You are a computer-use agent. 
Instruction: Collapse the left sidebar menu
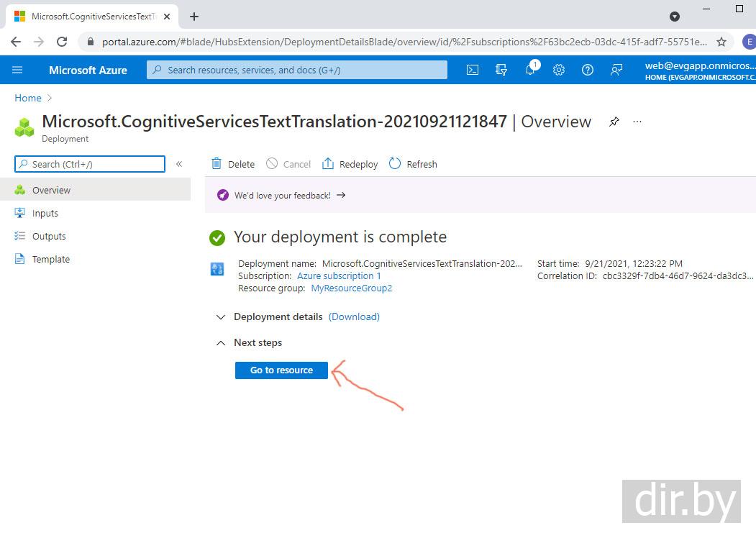(x=179, y=164)
